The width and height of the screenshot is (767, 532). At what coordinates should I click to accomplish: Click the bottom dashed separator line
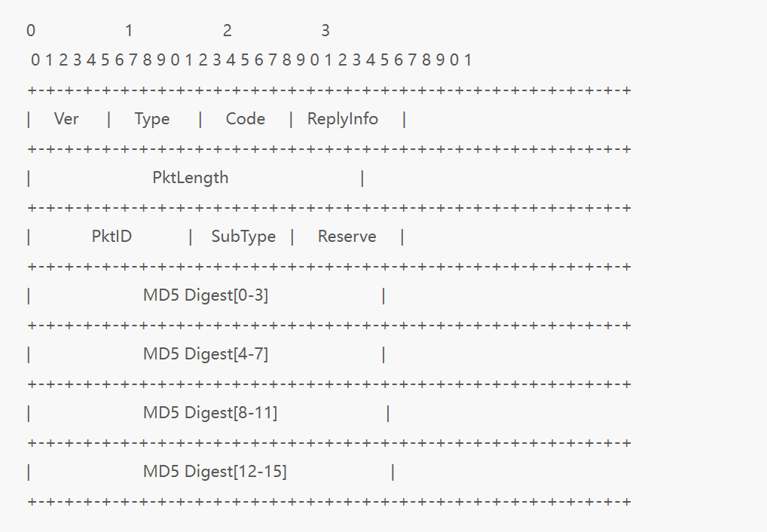coord(330,502)
